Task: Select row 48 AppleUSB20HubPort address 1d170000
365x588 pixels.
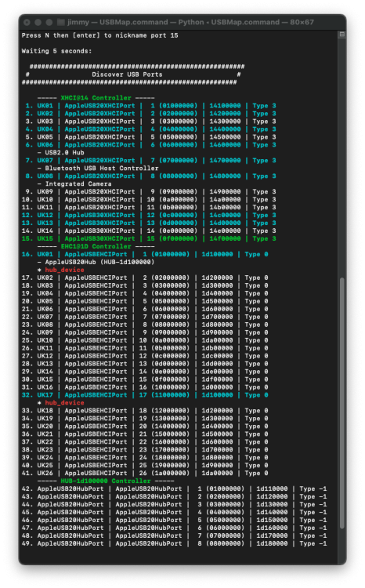Action: (x=174, y=536)
